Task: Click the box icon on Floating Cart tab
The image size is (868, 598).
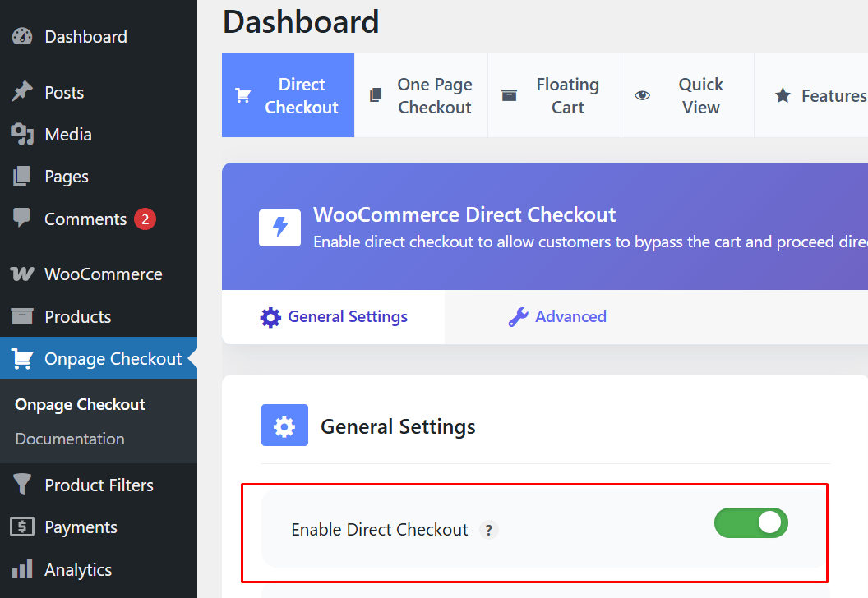Action: click(x=509, y=95)
